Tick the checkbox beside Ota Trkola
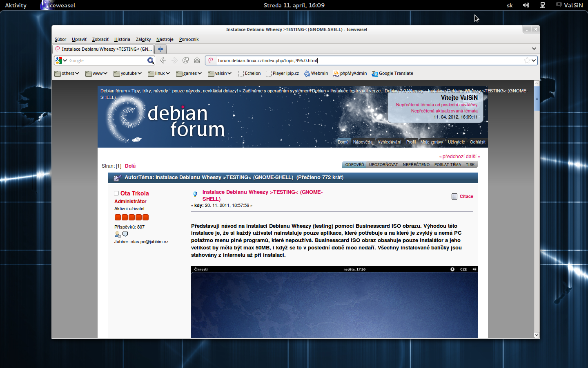The width and height of the screenshot is (588, 368). 116,193
